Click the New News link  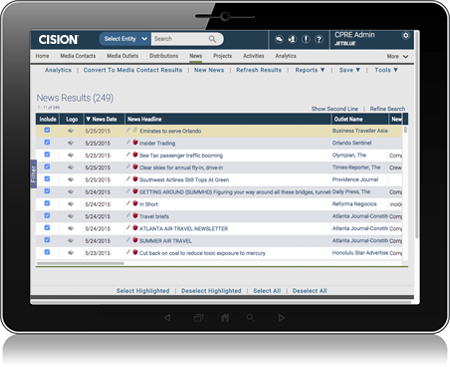tap(209, 70)
